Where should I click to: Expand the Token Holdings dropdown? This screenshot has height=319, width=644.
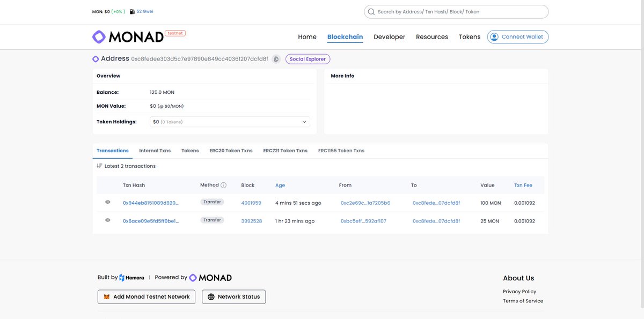coord(230,122)
